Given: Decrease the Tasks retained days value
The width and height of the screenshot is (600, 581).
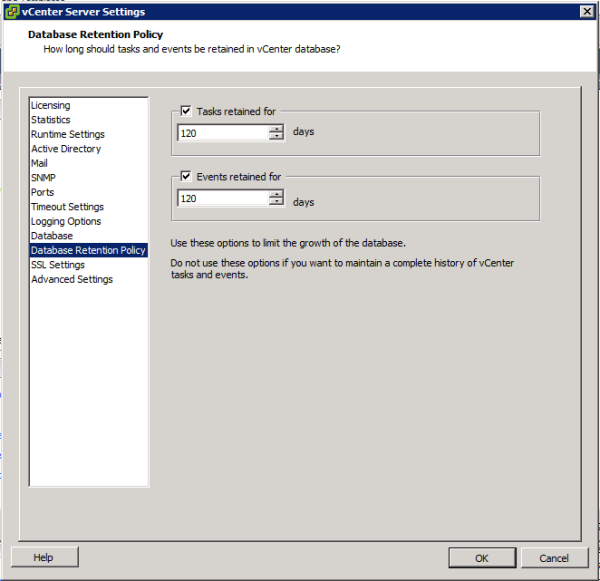Looking at the screenshot, I should pyautogui.click(x=276, y=136).
